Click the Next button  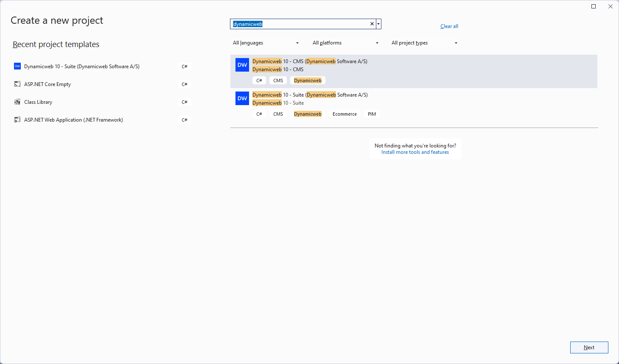589,347
